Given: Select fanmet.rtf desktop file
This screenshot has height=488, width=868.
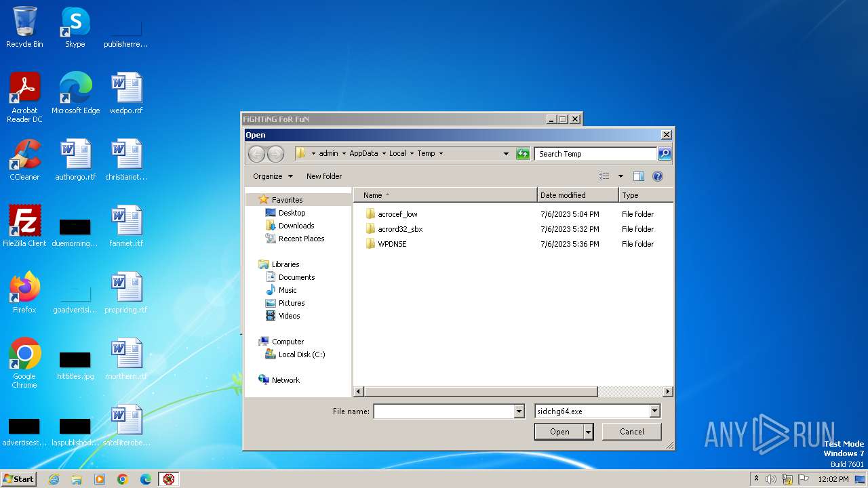Looking at the screenshot, I should (126, 226).
